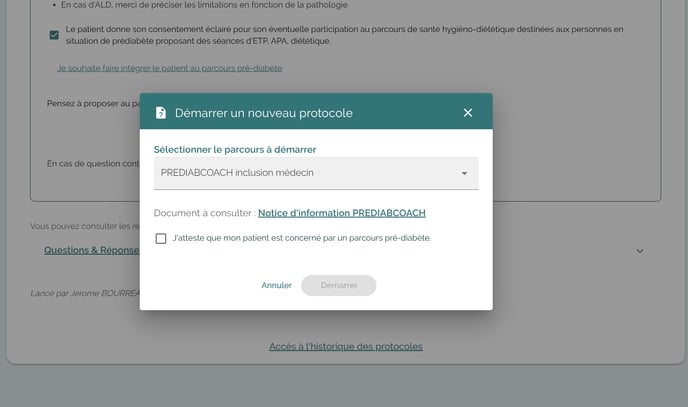688x407 pixels.
Task: Open Notice d'information PREDIABCOACH link
Action: pos(342,213)
